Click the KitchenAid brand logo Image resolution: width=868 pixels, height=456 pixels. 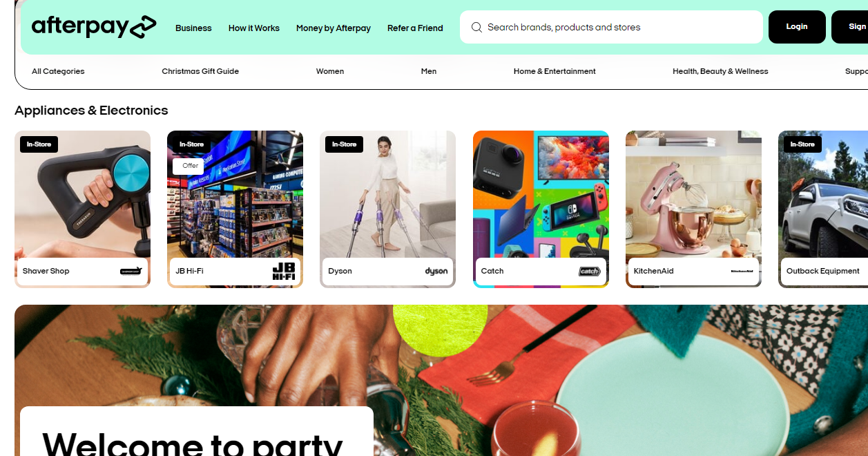click(x=742, y=272)
